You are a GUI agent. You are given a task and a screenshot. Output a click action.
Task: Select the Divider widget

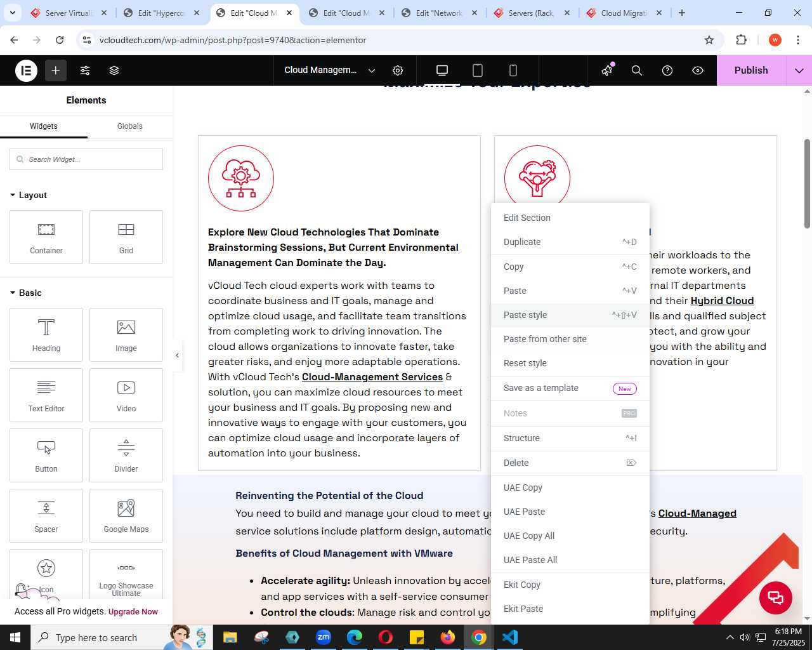126,456
